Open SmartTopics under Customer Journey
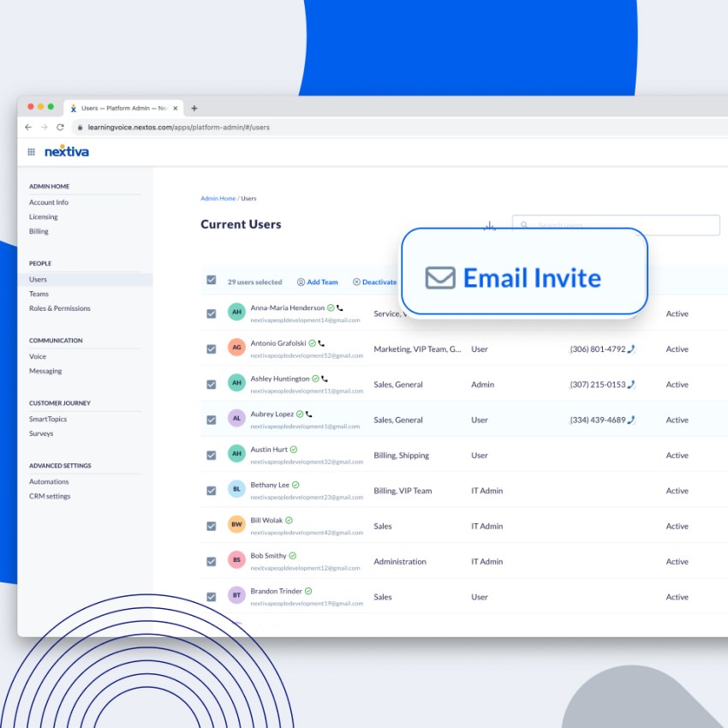This screenshot has width=728, height=728. (x=48, y=420)
